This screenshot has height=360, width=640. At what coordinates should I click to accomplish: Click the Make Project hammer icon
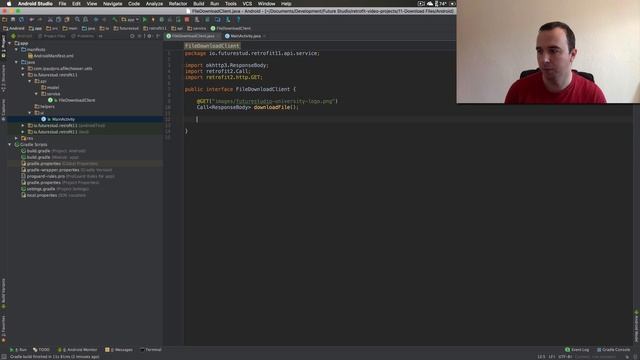(x=115, y=20)
